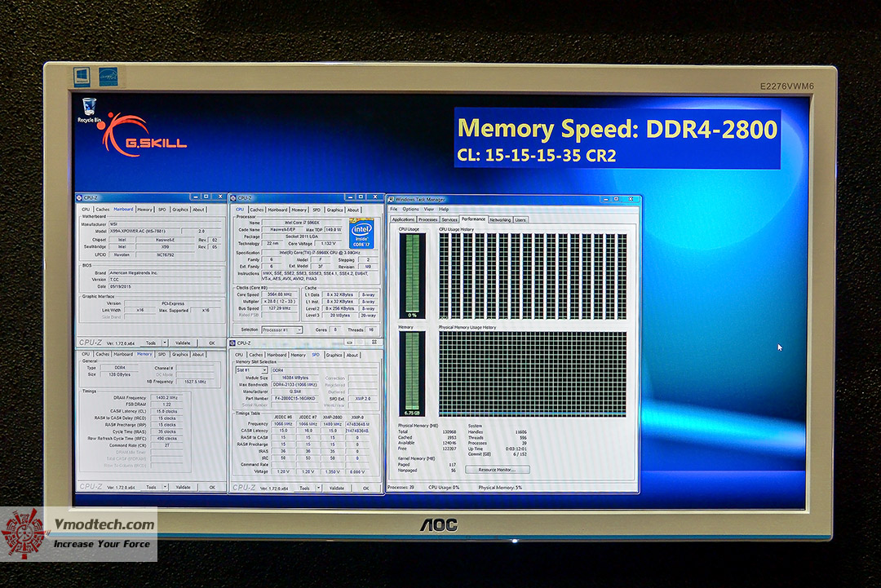Click SPD Ext. value XMP 2.0
The width and height of the screenshot is (881, 588).
[363, 398]
